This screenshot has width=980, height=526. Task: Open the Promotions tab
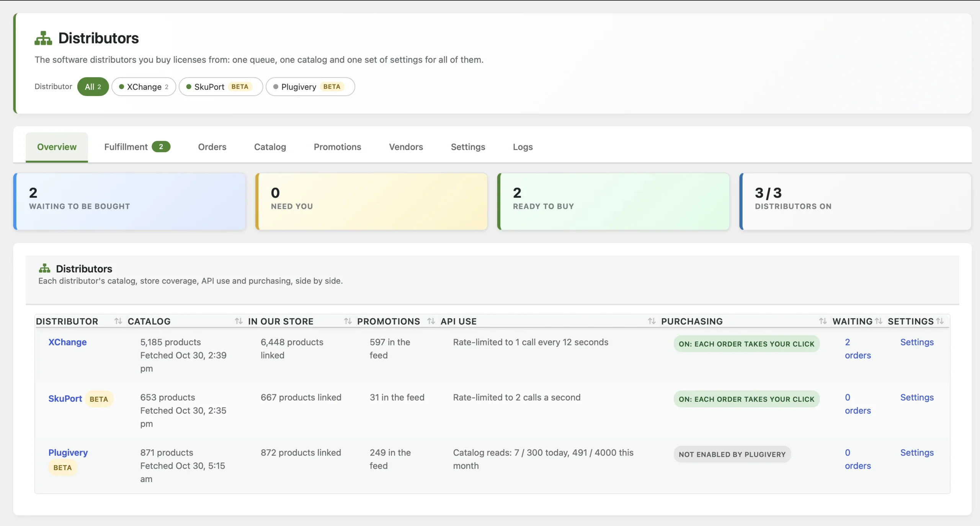[337, 147]
